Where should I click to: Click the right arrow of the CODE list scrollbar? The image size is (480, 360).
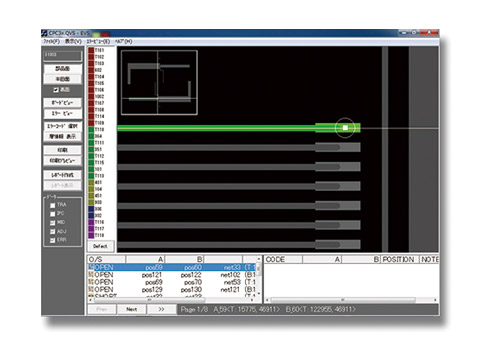click(435, 300)
